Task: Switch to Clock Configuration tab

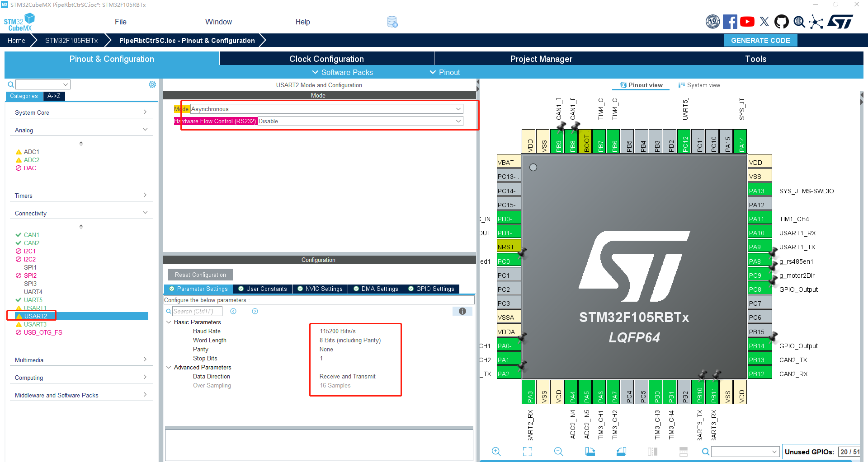Action: (326, 59)
